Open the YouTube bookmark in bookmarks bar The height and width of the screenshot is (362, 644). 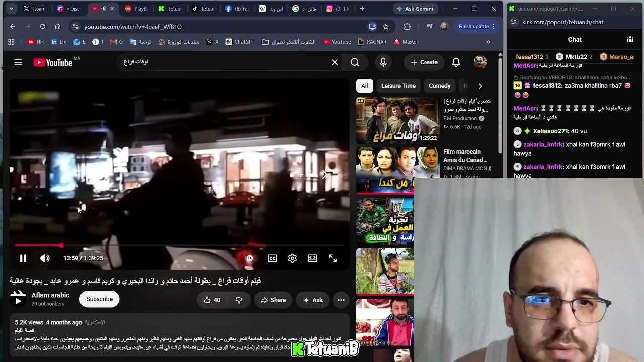coord(337,42)
